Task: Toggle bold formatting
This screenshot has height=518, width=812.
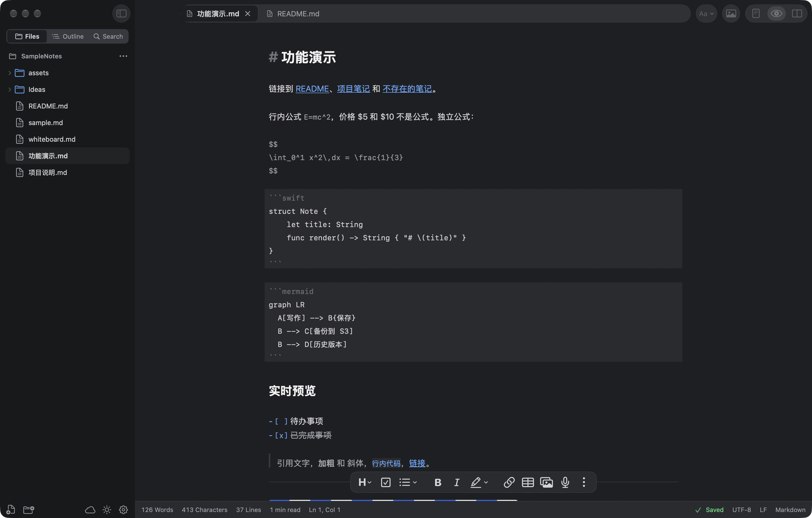Action: click(x=438, y=482)
